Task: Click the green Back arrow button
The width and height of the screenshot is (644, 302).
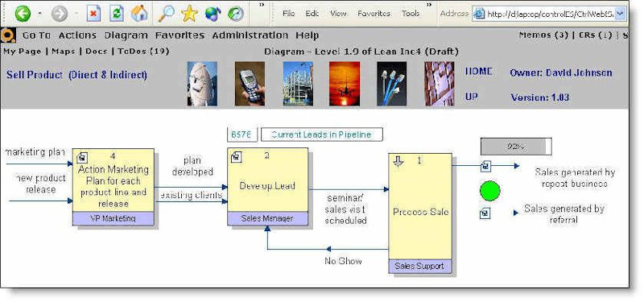Action: point(23,14)
